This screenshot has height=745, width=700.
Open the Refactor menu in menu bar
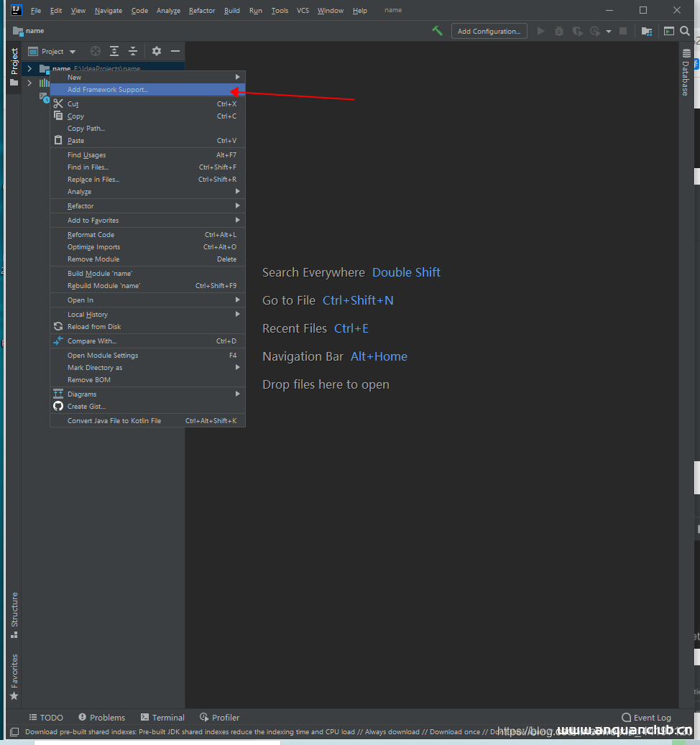202,11
